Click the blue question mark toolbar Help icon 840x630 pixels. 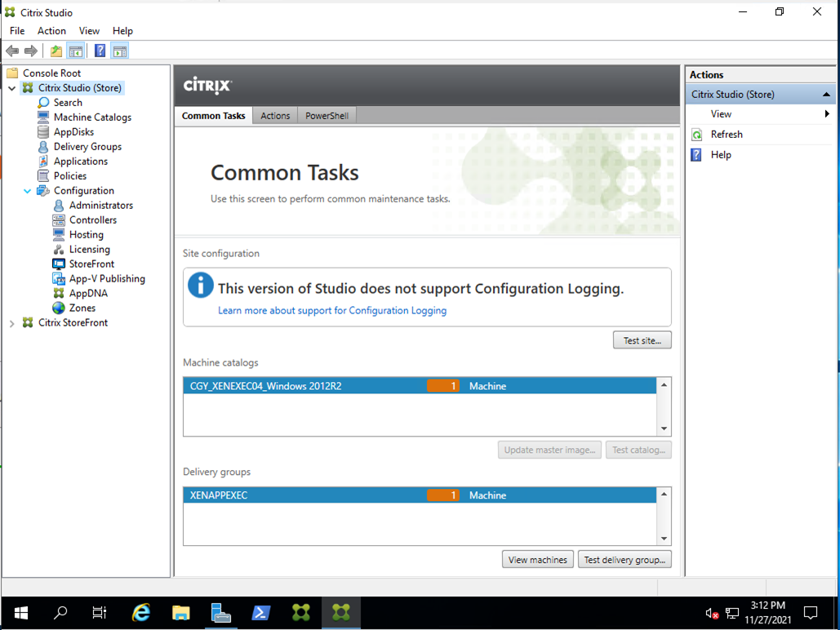pyautogui.click(x=100, y=51)
